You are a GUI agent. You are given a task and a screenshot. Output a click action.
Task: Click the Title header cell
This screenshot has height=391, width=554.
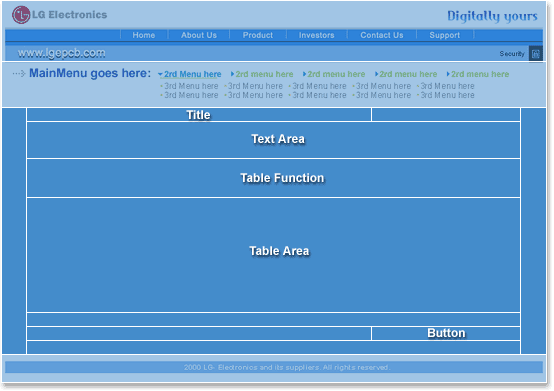tap(199, 115)
